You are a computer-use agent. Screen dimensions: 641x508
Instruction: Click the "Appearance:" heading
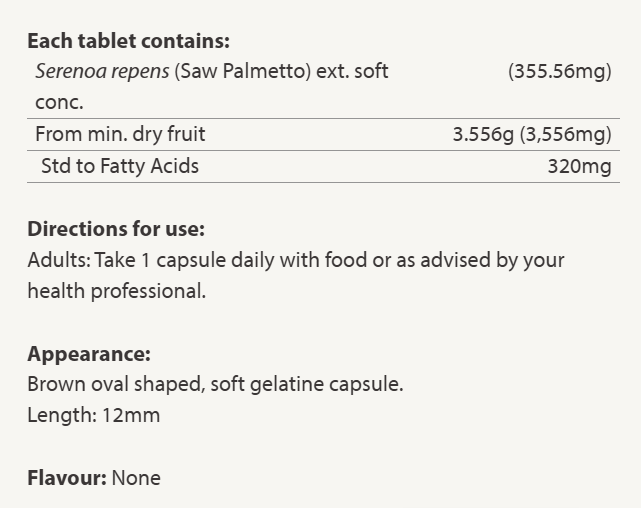click(89, 353)
